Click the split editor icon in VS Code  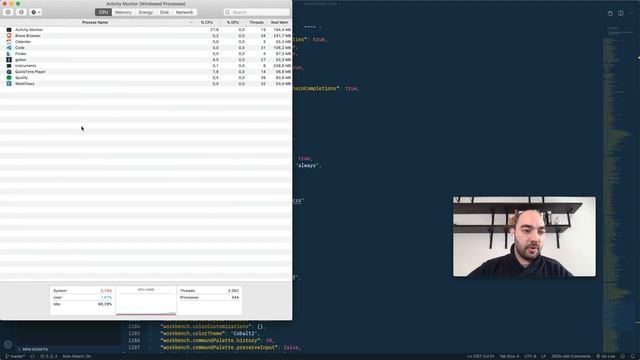click(620, 13)
